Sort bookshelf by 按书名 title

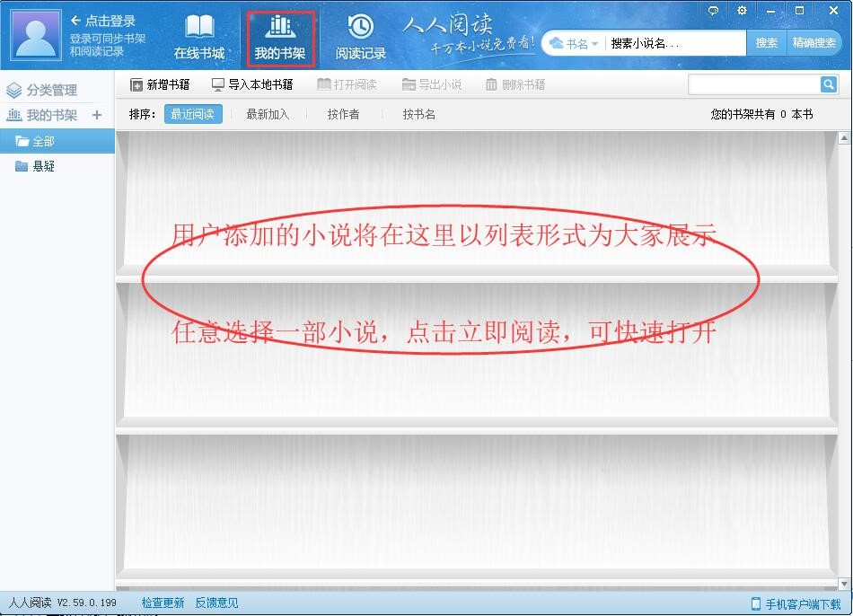(419, 114)
